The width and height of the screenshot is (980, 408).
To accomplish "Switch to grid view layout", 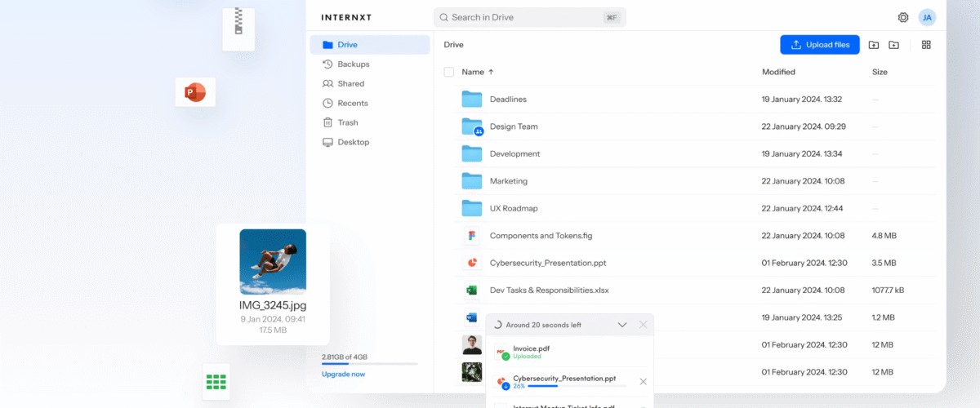I will point(926,45).
